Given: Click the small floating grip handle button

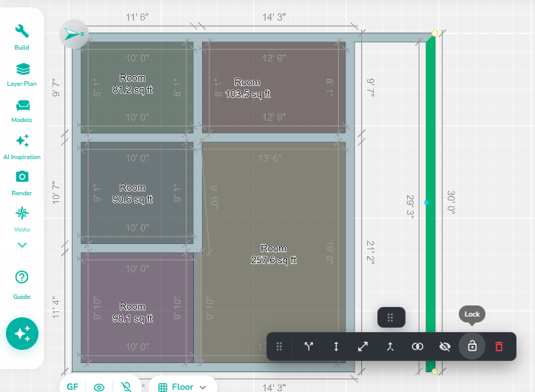Looking at the screenshot, I should 391,317.
